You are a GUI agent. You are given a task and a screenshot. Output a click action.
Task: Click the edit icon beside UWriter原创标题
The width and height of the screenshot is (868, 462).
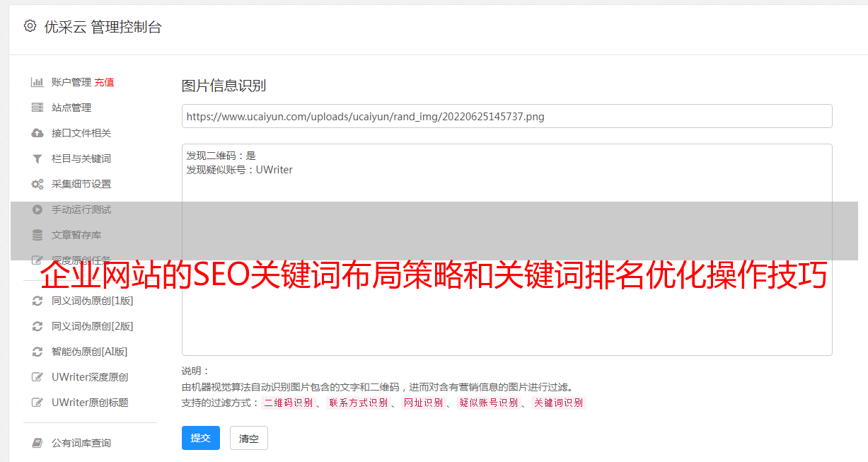[x=37, y=403]
